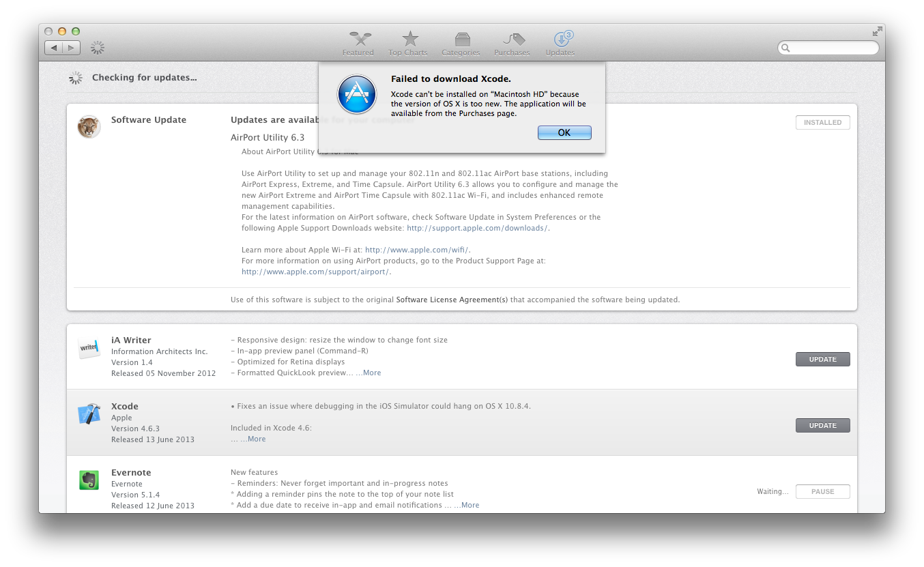Click the Software Update mountain lion icon

pyautogui.click(x=89, y=126)
